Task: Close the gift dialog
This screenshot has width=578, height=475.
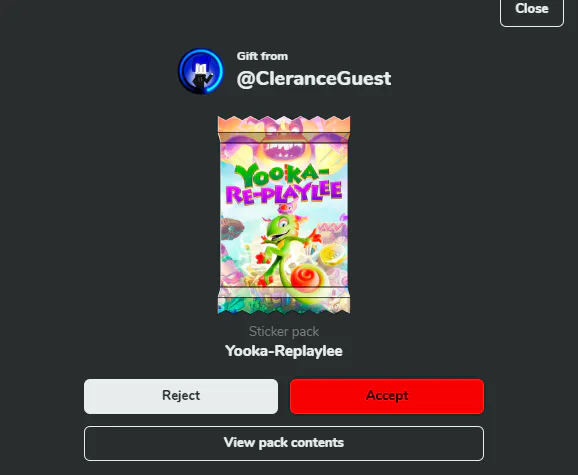Action: click(x=532, y=10)
